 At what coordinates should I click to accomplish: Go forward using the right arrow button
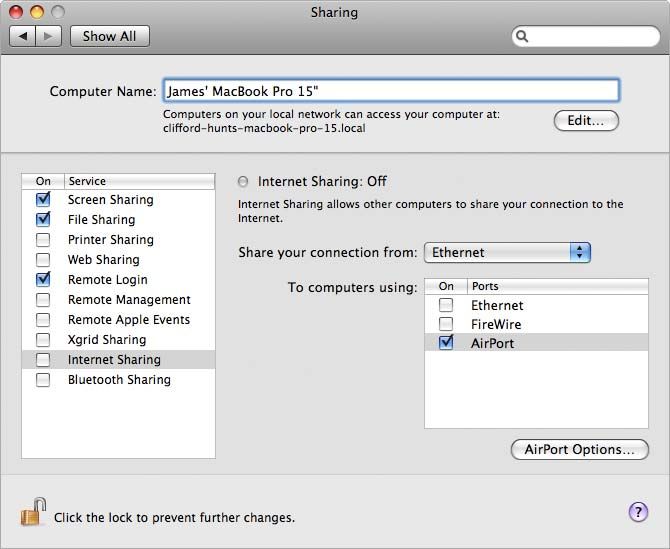tap(49, 36)
